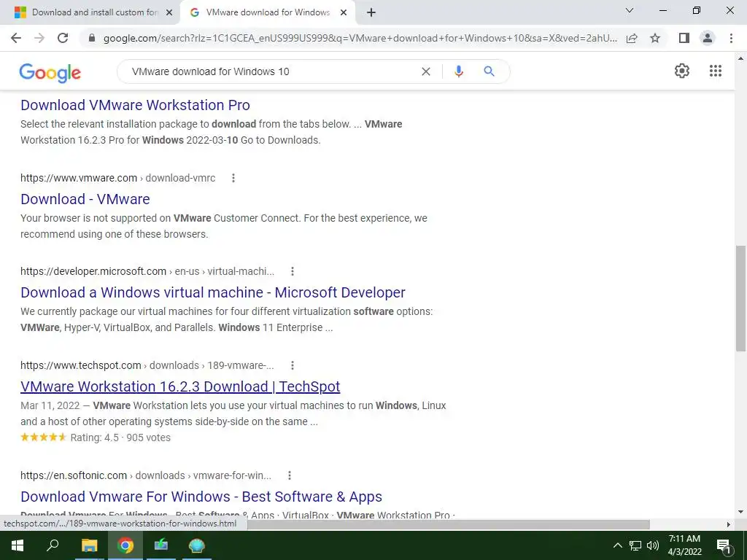Share this page from address bar
Image resolution: width=747 pixels, height=560 pixels.
tap(632, 38)
